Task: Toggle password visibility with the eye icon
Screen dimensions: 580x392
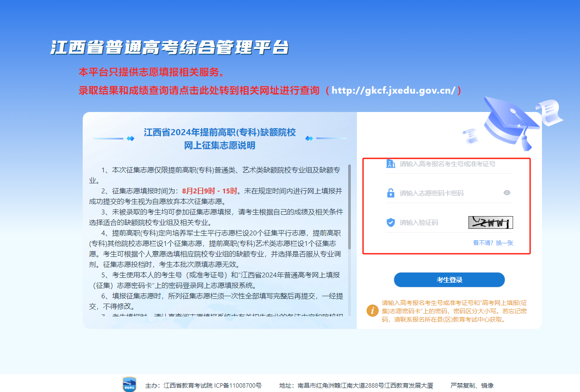Action: pos(507,192)
